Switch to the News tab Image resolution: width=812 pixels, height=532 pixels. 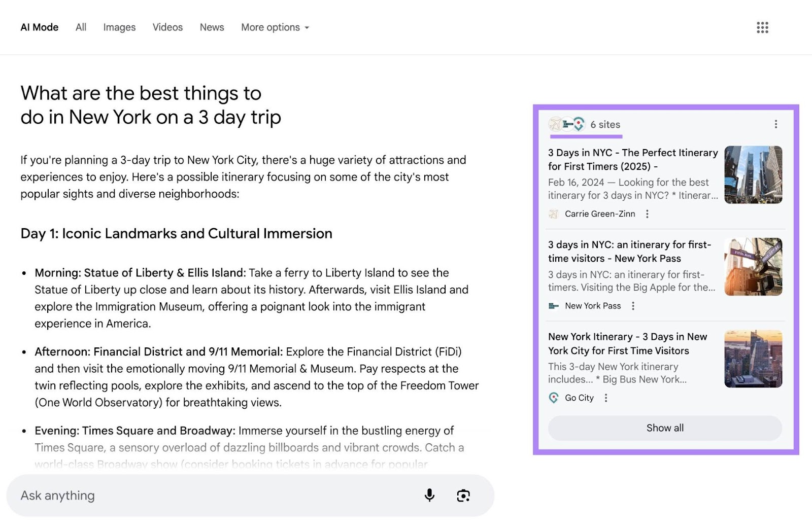(x=212, y=27)
